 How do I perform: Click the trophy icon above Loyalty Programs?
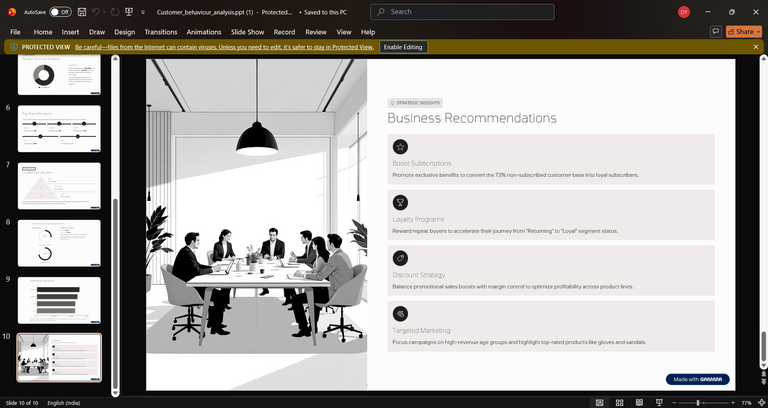(x=400, y=202)
